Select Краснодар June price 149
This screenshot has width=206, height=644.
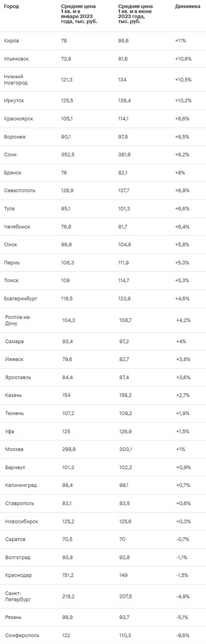pyautogui.click(x=123, y=575)
